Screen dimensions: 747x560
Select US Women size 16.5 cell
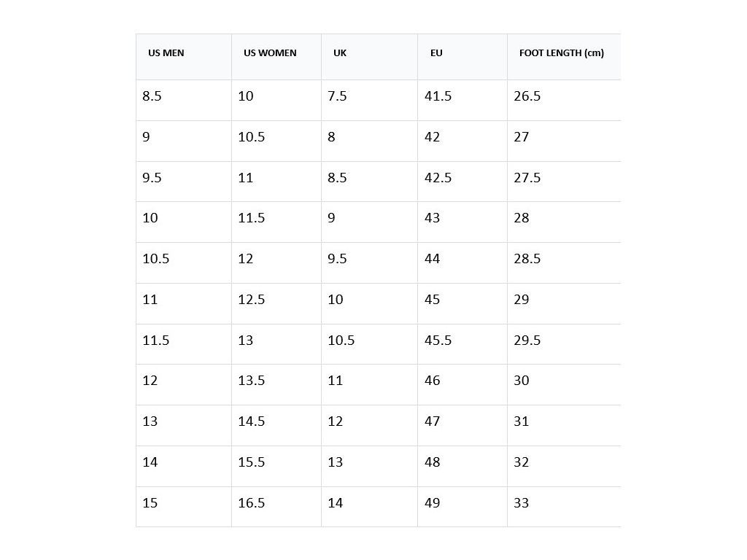coord(252,503)
